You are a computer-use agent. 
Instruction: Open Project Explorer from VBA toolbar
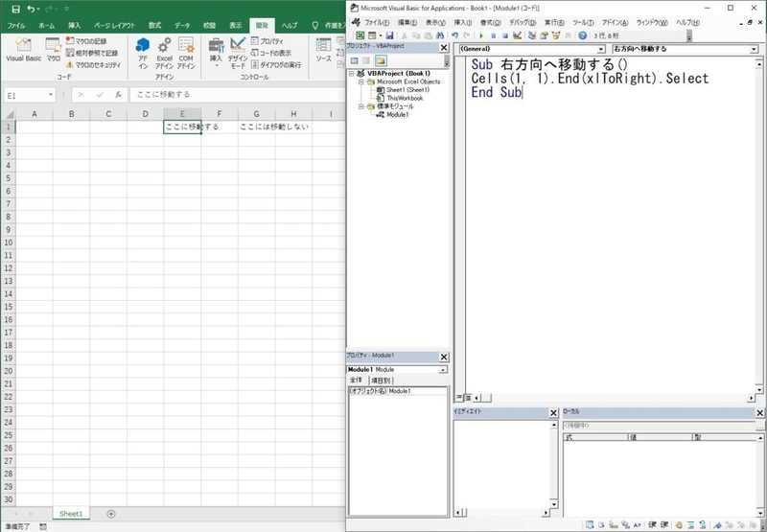(532, 35)
